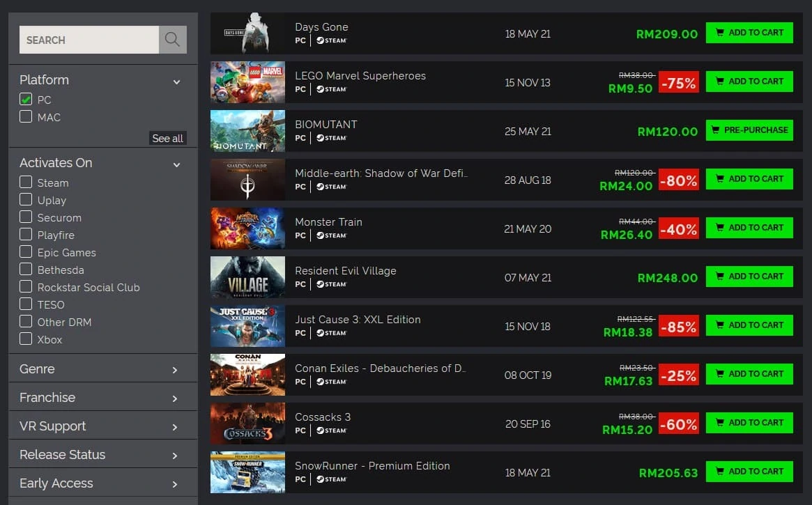812x505 pixels.
Task: Click Steam logo under Days Gone
Action: tap(332, 40)
